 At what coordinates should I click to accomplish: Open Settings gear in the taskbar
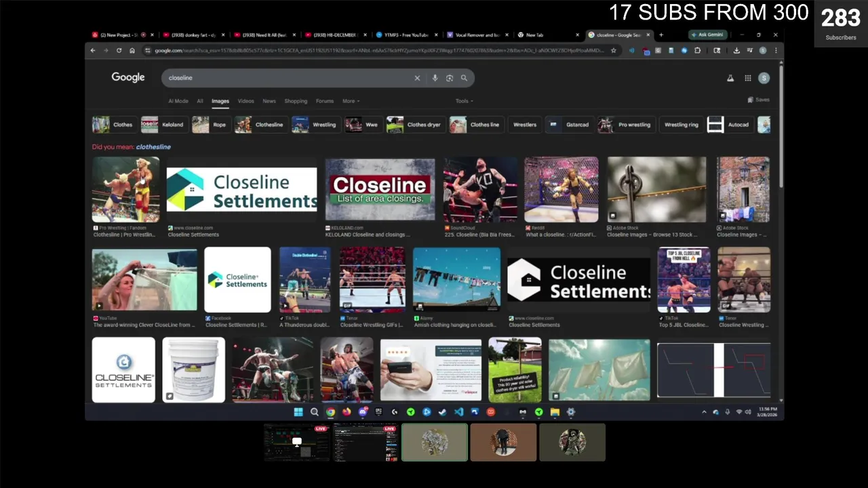[571, 411]
